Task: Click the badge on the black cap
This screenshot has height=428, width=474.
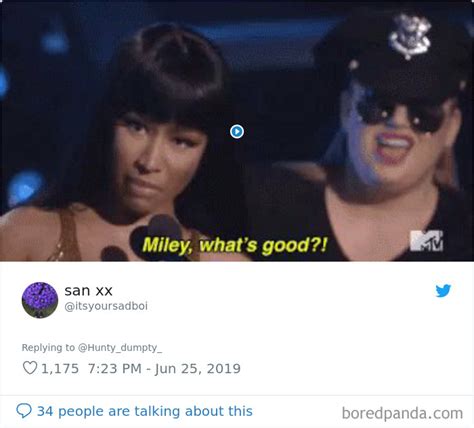Action: click(x=410, y=36)
